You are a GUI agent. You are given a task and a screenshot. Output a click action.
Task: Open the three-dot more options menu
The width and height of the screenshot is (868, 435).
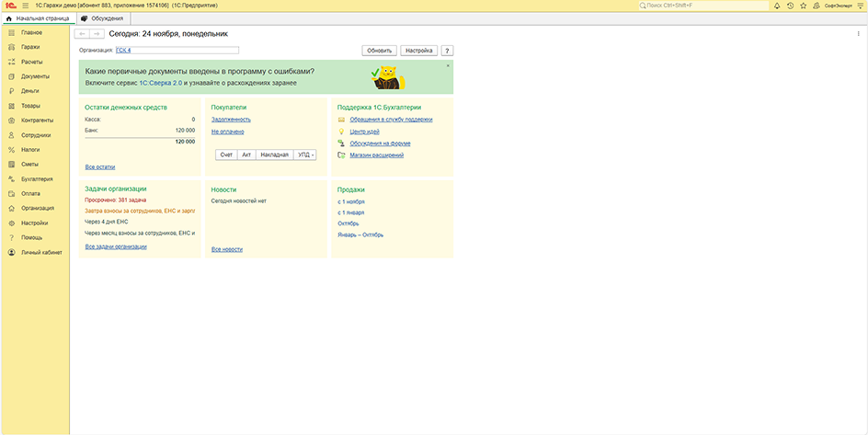(x=858, y=33)
